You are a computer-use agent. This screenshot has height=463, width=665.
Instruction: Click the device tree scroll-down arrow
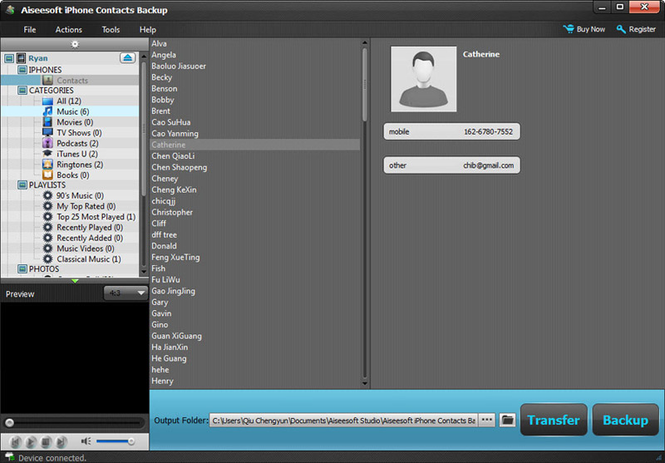(143, 271)
